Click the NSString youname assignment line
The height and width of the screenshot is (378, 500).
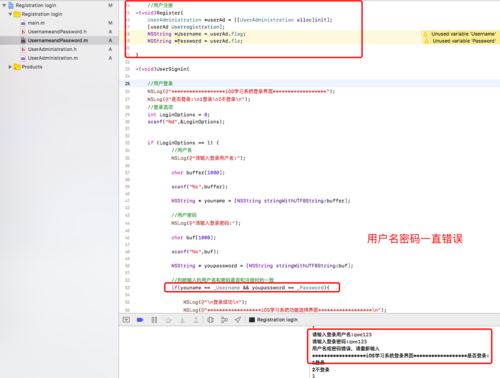(261, 201)
